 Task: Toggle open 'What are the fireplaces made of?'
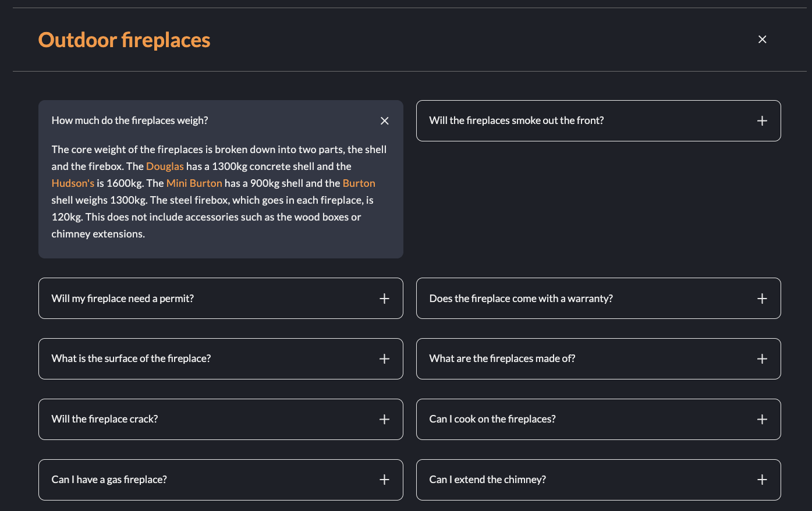[502, 359]
